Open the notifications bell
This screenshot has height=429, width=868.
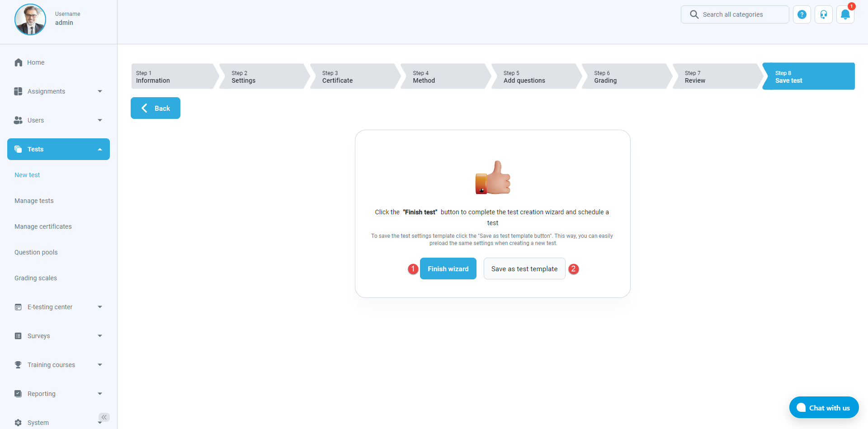845,14
